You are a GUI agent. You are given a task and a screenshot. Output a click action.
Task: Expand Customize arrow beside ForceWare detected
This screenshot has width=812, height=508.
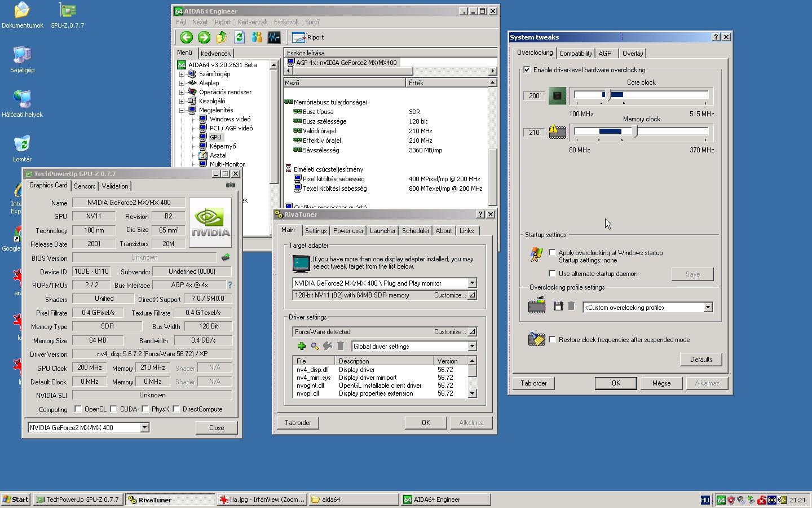(x=472, y=332)
